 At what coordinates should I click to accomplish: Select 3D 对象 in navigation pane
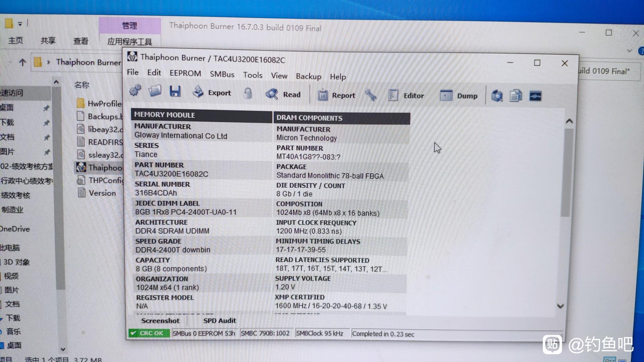pyautogui.click(x=17, y=262)
